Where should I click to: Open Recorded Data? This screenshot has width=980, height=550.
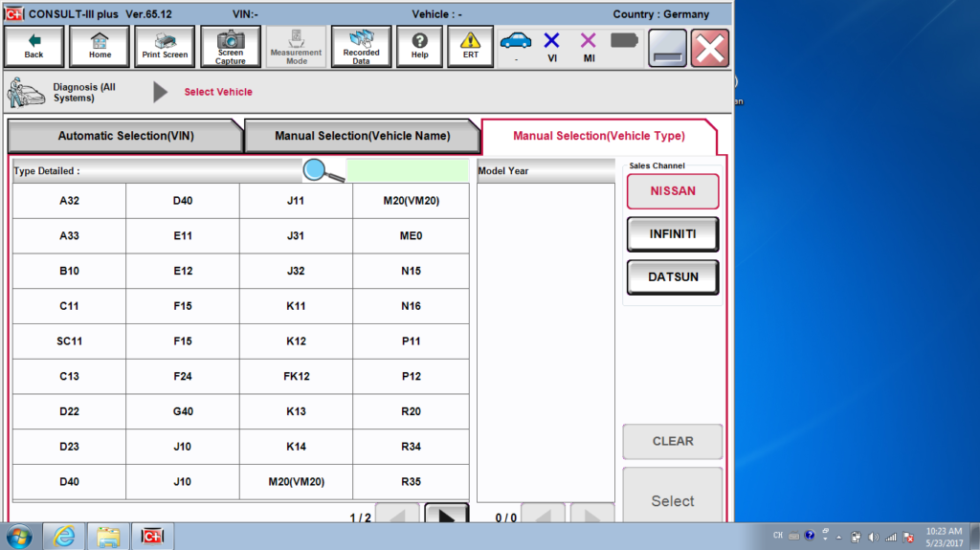coord(361,46)
